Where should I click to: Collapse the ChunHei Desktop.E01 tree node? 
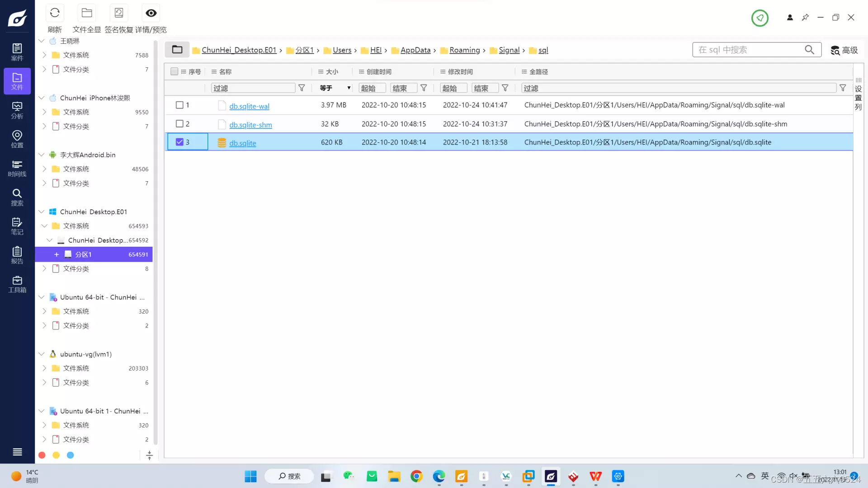click(x=41, y=212)
